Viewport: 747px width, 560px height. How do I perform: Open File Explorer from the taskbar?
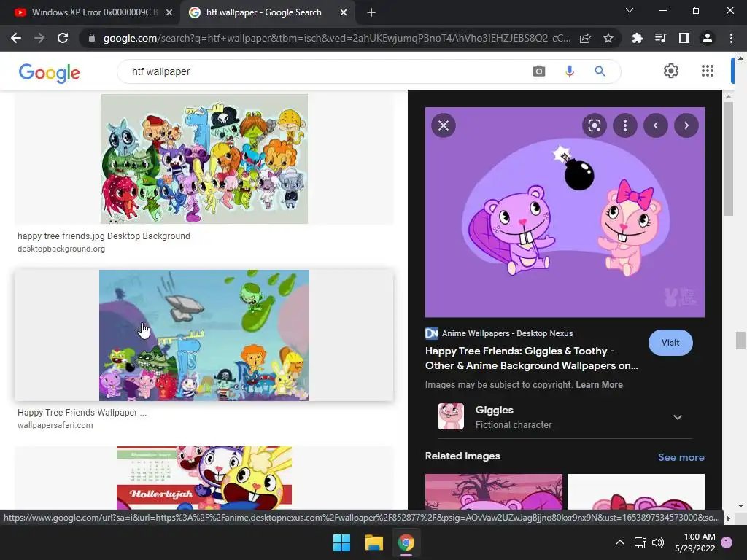[x=374, y=542]
